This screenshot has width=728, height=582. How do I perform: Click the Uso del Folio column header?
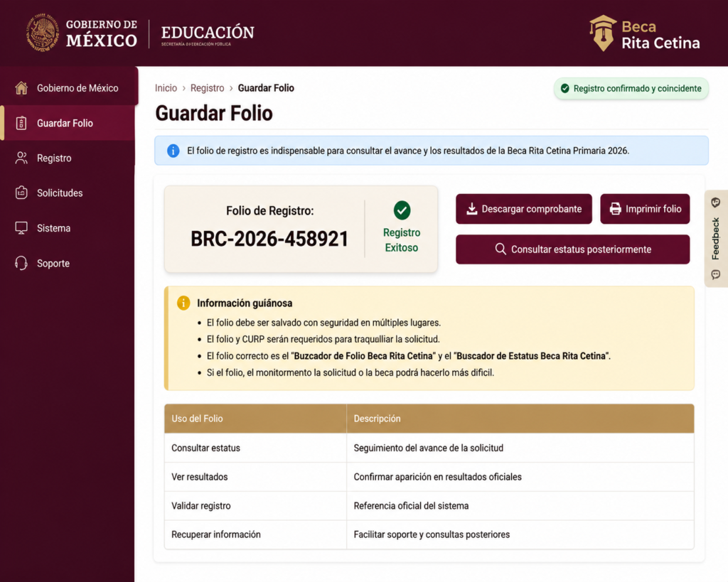click(x=255, y=419)
